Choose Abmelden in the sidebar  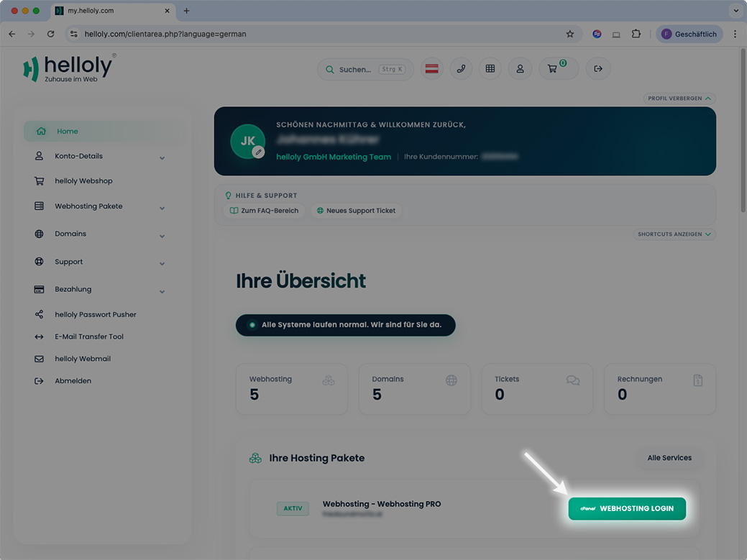tap(73, 380)
